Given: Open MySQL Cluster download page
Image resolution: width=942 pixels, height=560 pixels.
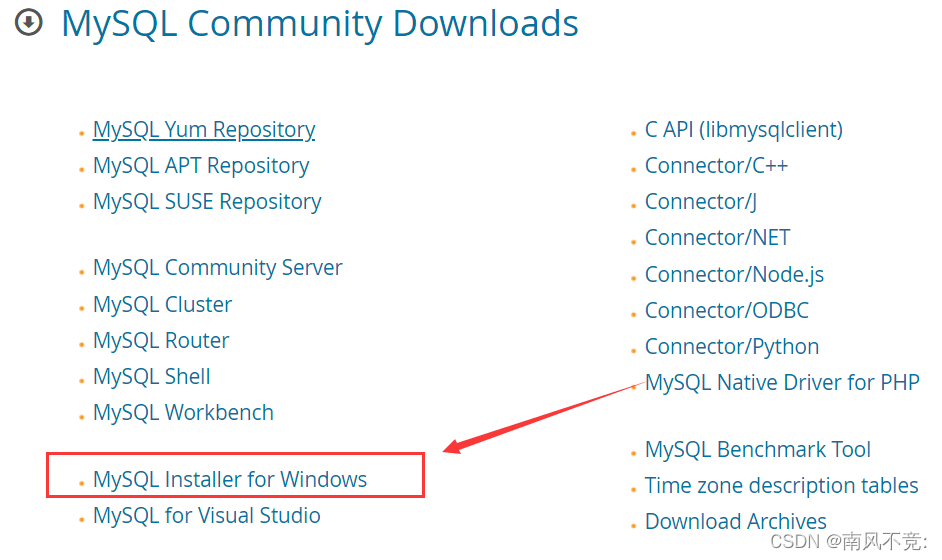Looking at the screenshot, I should point(162,305).
